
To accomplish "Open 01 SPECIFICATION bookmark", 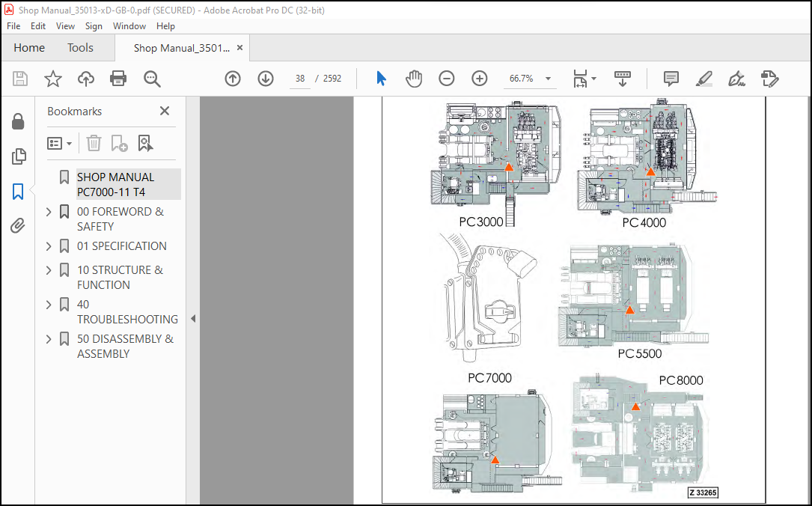I will (122, 246).
